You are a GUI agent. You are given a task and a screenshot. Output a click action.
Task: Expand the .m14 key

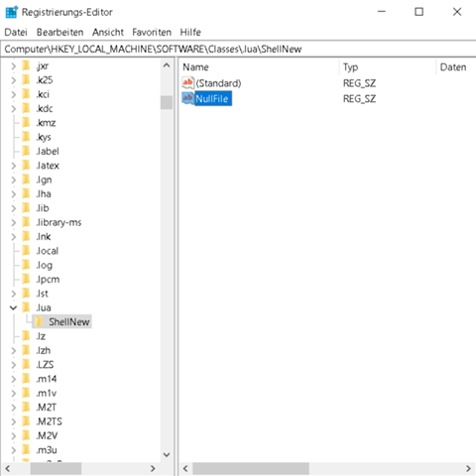click(14, 379)
